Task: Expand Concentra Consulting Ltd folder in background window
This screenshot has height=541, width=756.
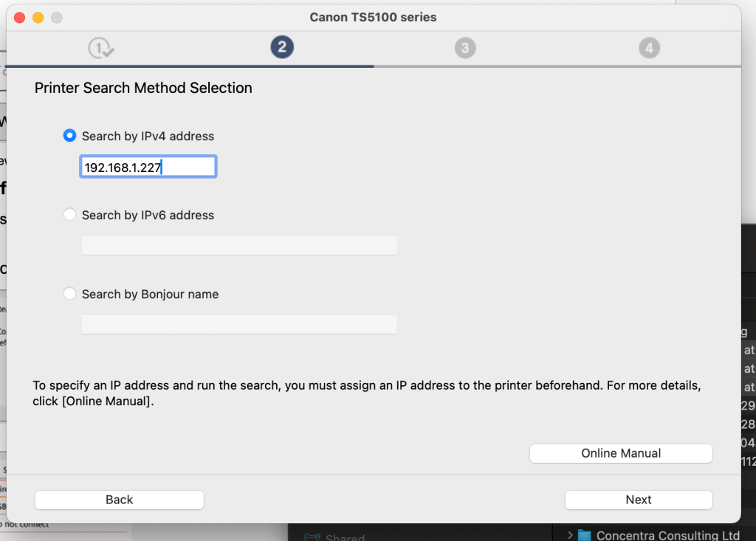Action: tap(570, 535)
